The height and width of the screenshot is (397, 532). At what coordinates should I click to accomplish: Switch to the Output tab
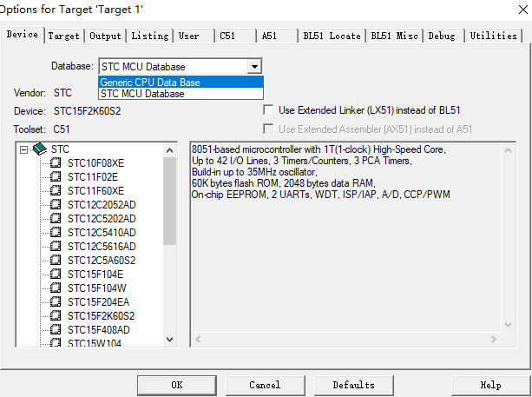pos(105,36)
